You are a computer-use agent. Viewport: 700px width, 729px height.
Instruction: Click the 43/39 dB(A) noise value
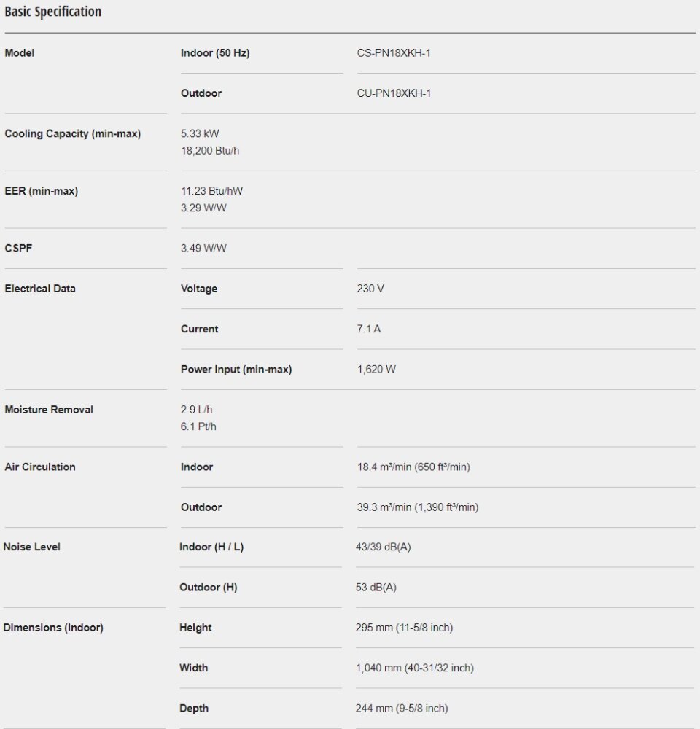point(383,547)
